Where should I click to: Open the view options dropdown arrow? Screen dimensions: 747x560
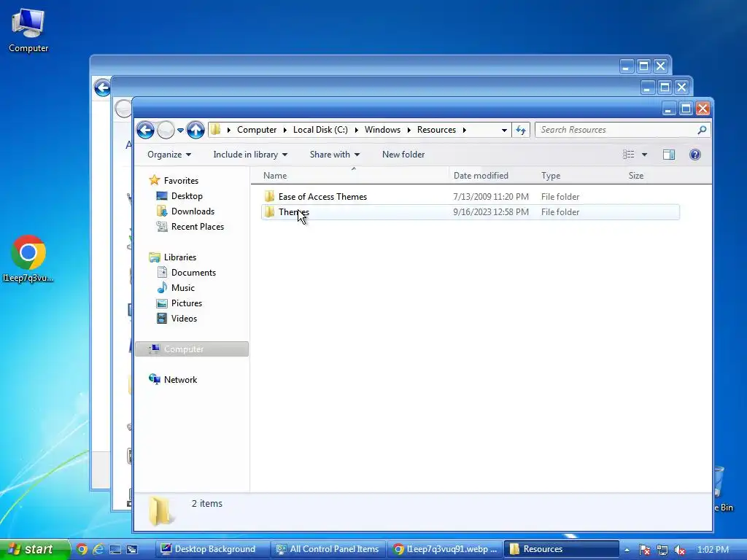coord(644,155)
